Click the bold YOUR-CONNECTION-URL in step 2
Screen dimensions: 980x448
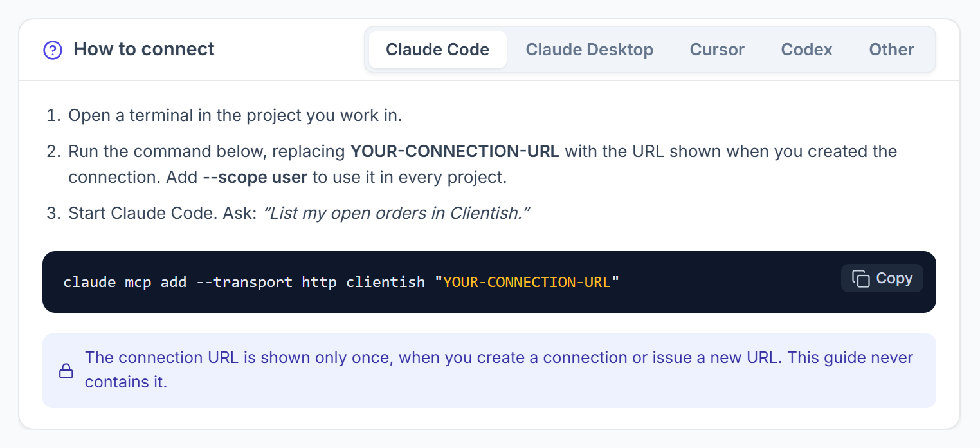pyautogui.click(x=455, y=152)
